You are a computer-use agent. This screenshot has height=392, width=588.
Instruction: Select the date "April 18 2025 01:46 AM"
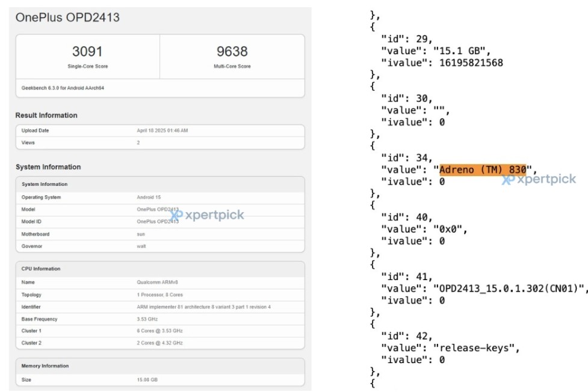coord(162,130)
